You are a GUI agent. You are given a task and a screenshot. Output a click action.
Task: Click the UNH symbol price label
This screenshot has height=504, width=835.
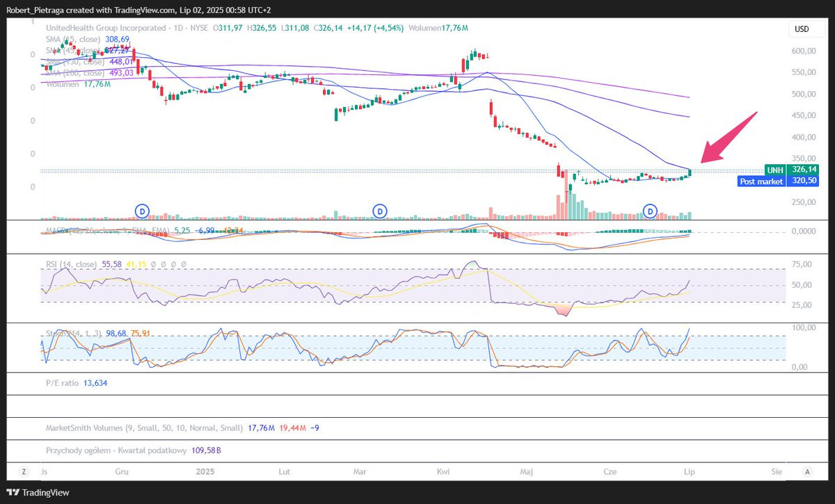[774, 170]
